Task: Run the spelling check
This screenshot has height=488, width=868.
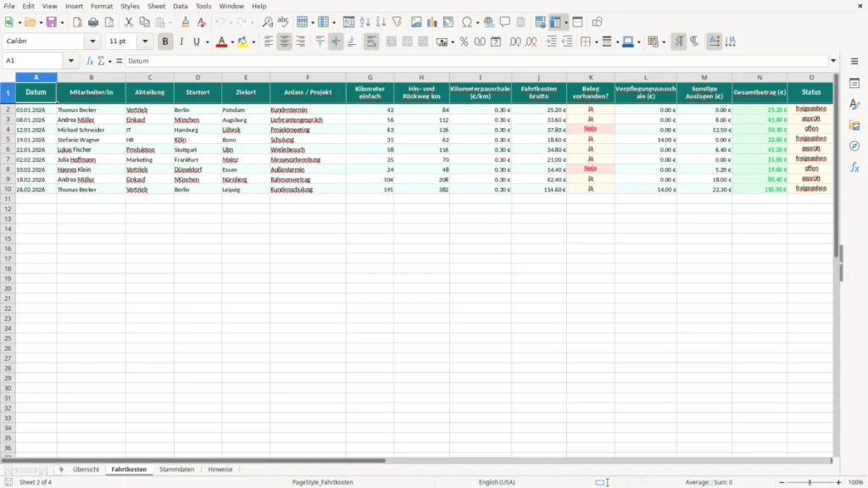Action: click(283, 22)
